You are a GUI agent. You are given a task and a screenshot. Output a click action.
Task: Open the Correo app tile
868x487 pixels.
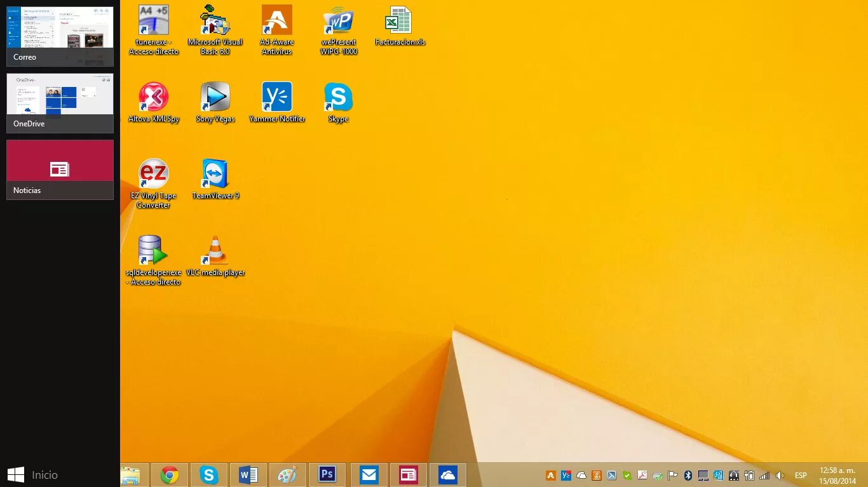59,32
